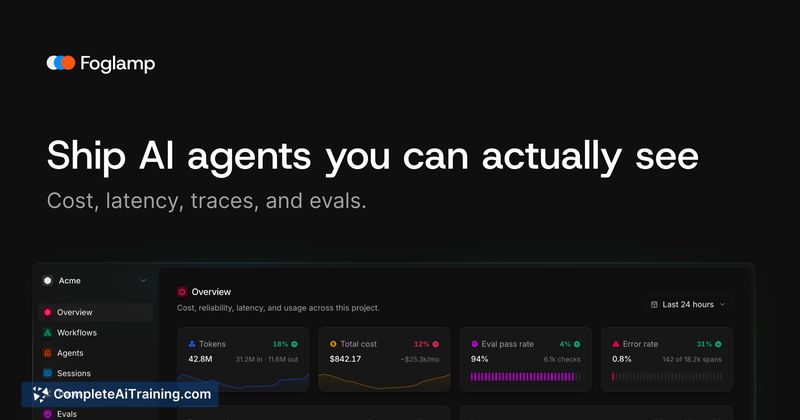The height and width of the screenshot is (420, 800).
Task: Click the Tokens card blue icon
Action: (x=192, y=344)
